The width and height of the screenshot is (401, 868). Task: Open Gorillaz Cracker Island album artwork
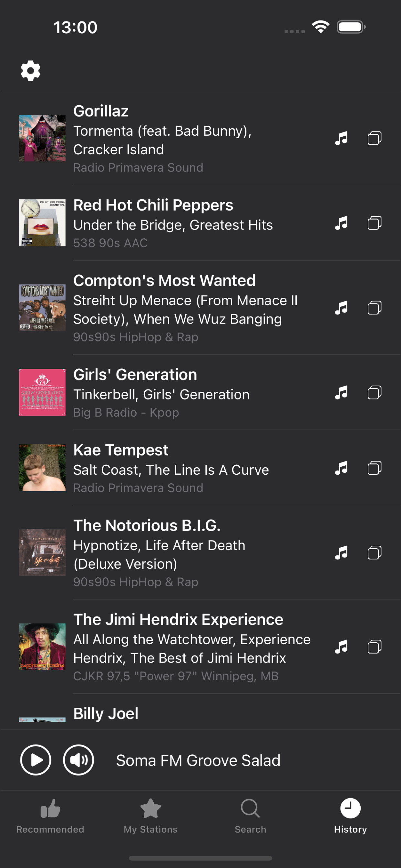tap(42, 138)
